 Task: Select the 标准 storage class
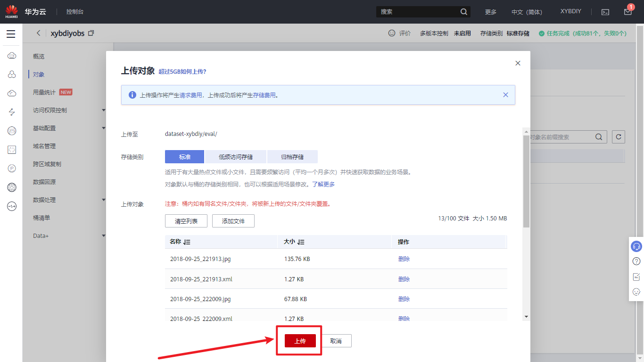184,157
